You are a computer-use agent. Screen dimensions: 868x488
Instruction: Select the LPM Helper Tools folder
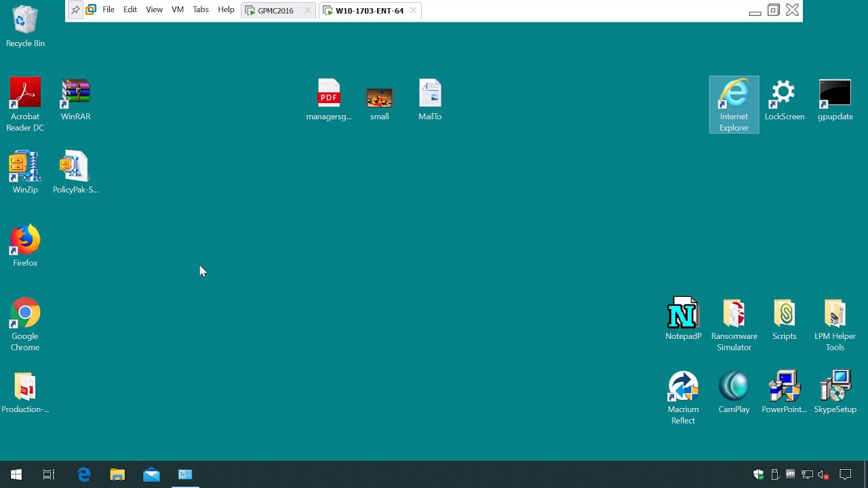click(835, 325)
